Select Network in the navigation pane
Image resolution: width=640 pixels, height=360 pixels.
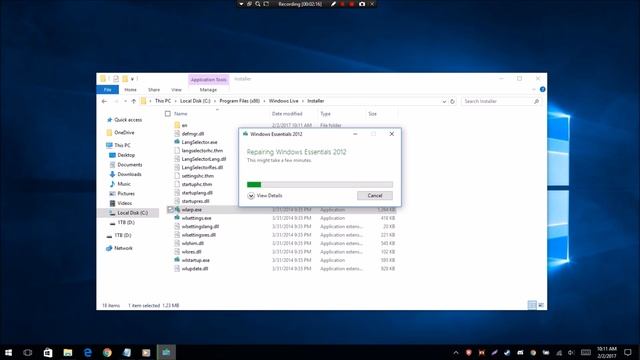pyautogui.click(x=123, y=248)
